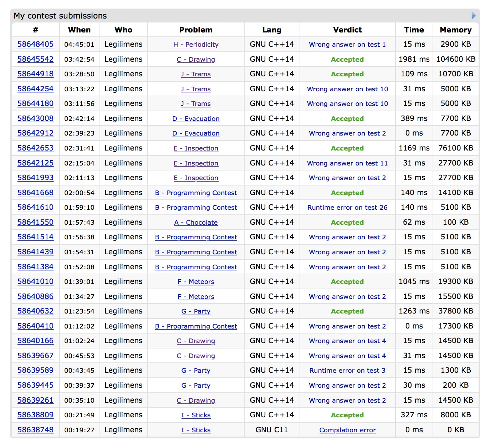Image resolution: width=485 pixels, height=448 pixels.
Task: Open A - Chocolate problem
Action: tap(196, 223)
